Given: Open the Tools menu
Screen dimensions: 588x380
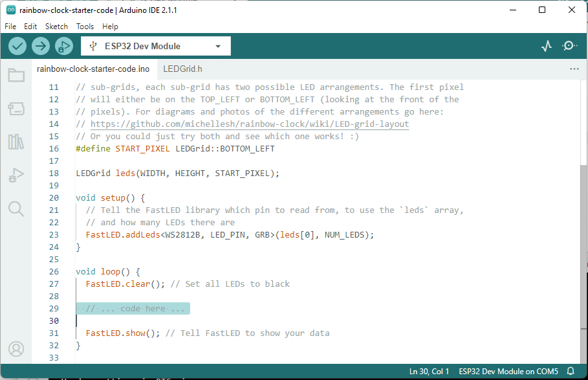Looking at the screenshot, I should point(85,27).
